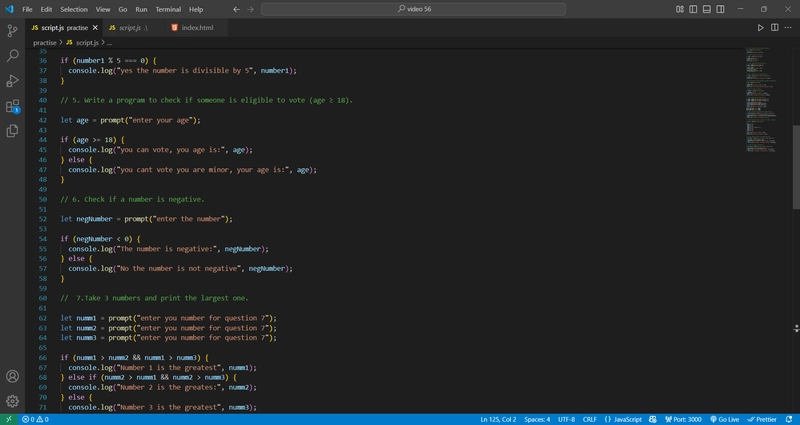
Task: Run the code with play icon
Action: [760, 28]
